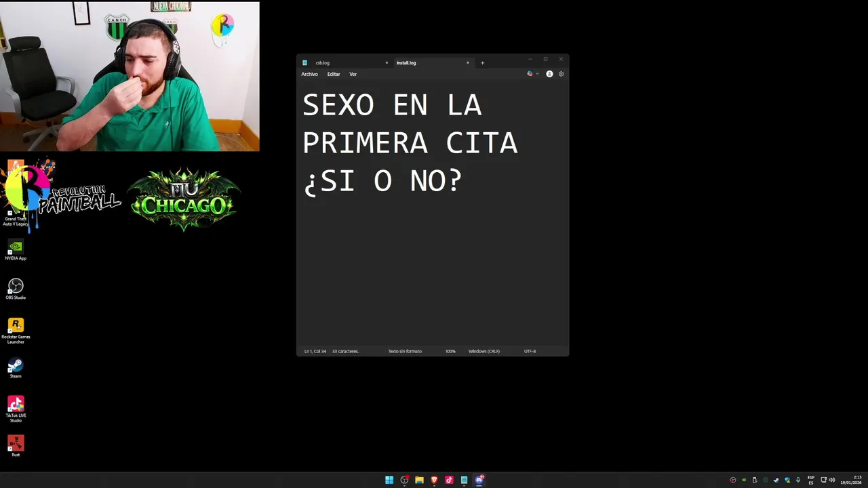Open the OBS taskbar icon next to Start
Image resolution: width=868 pixels, height=488 pixels.
point(404,480)
